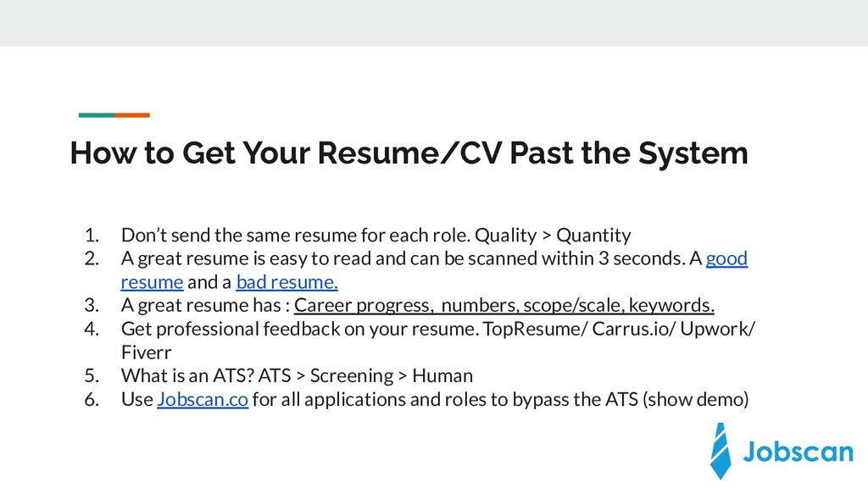Click the Jobscan.co hyperlink

(203, 400)
